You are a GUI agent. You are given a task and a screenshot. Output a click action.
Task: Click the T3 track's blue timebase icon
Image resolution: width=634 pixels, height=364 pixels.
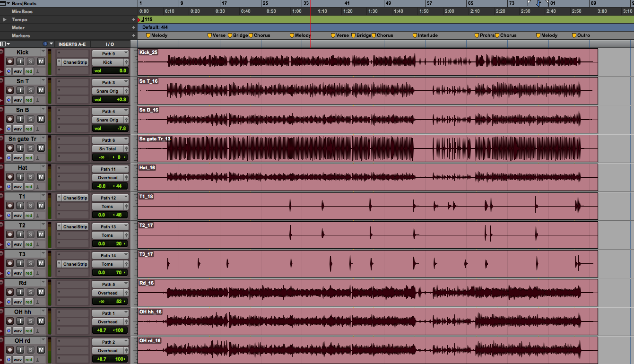coord(9,273)
